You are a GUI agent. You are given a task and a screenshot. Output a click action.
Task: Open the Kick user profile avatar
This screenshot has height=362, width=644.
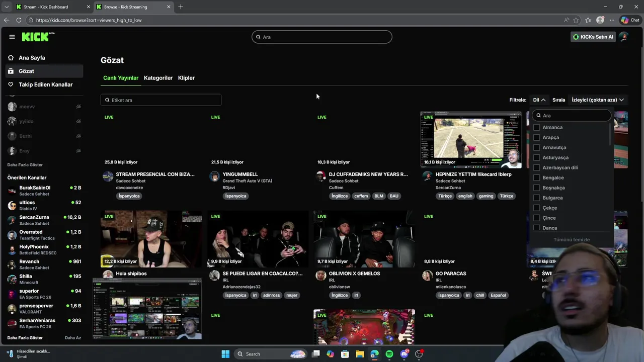624,37
